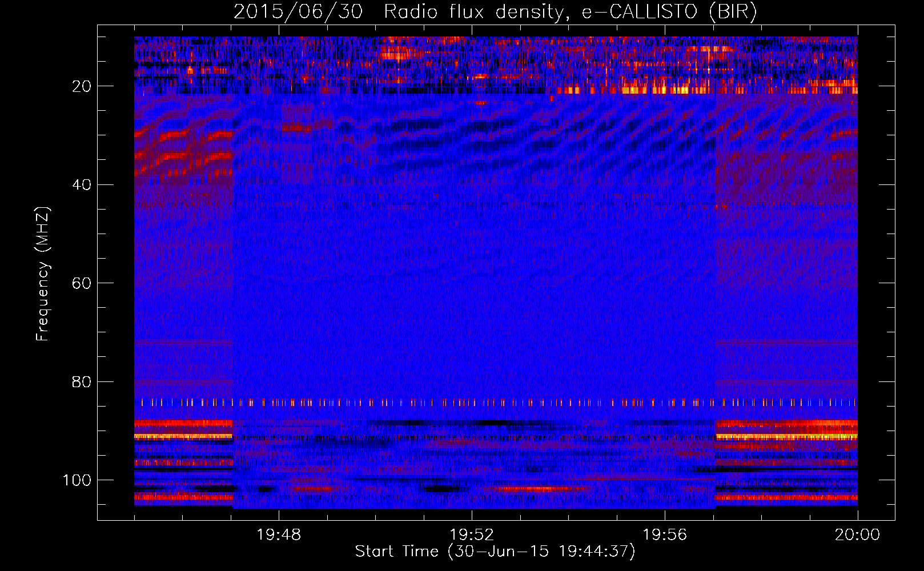Image resolution: width=924 pixels, height=571 pixels.
Task: Click the 100 frequency tick label
Action: tap(77, 480)
